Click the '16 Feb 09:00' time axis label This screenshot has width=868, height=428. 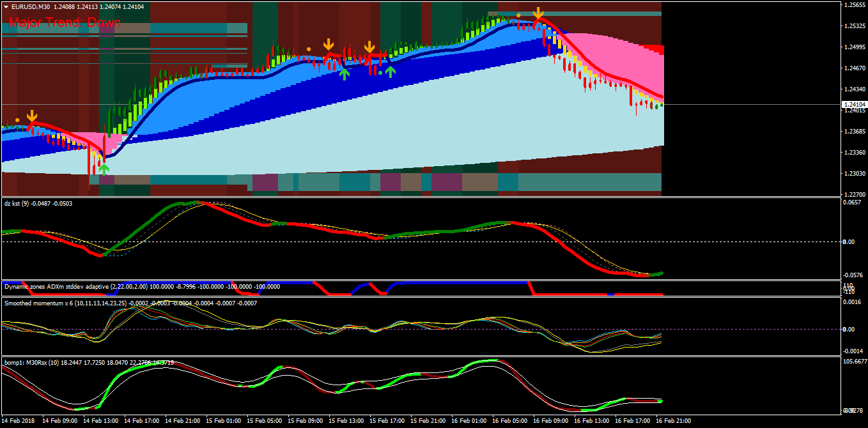coord(550,422)
